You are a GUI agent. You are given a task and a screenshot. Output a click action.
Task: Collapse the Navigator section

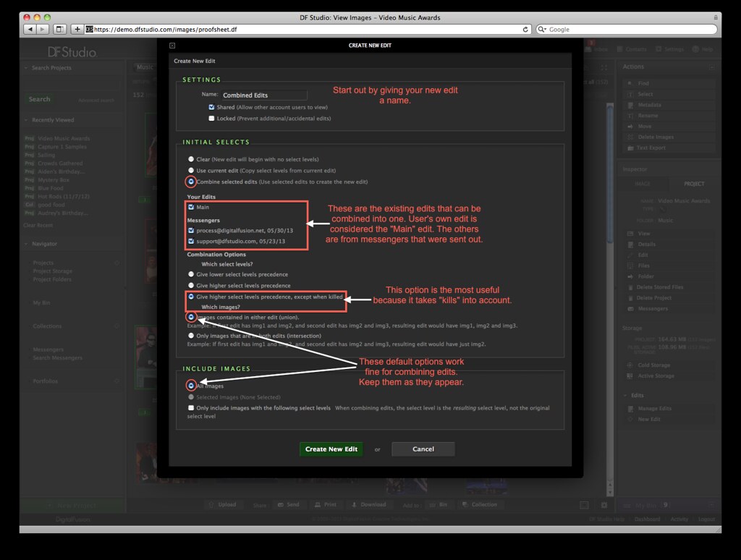[26, 244]
